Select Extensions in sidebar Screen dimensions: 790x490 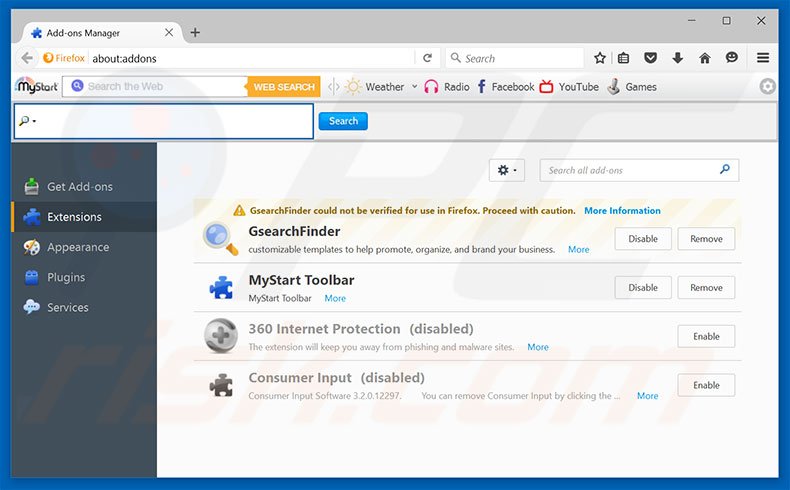pyautogui.click(x=84, y=217)
